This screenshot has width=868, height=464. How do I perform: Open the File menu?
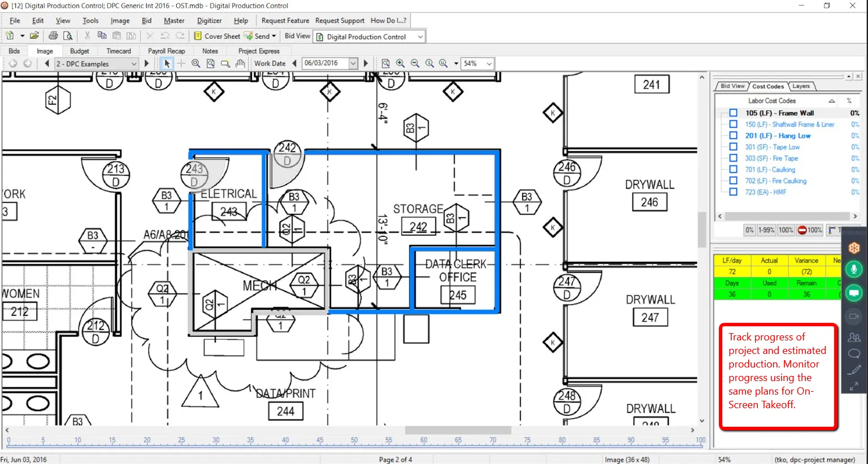[x=15, y=20]
